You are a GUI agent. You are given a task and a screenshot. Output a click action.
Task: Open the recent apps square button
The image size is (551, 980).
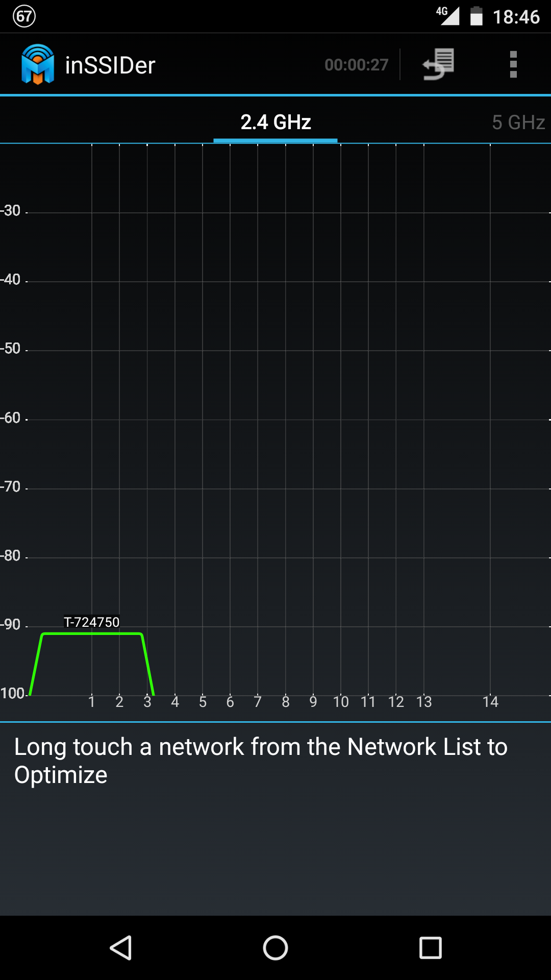[431, 948]
